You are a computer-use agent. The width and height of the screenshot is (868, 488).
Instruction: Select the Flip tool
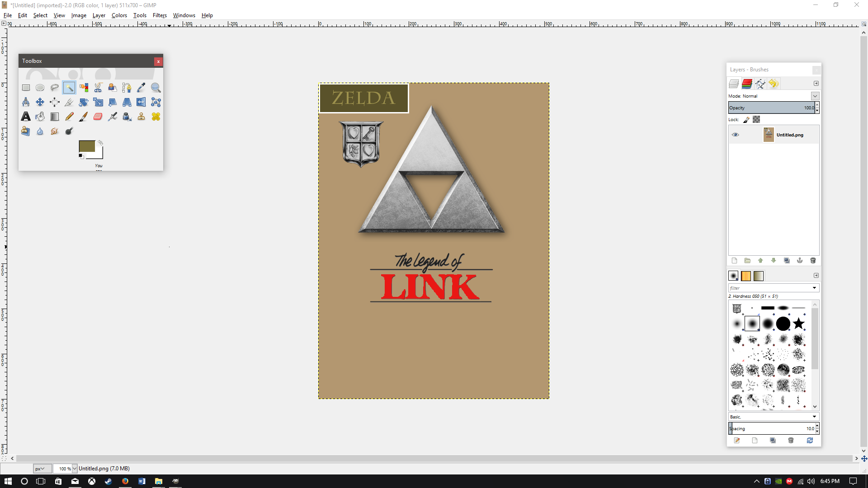(142, 102)
